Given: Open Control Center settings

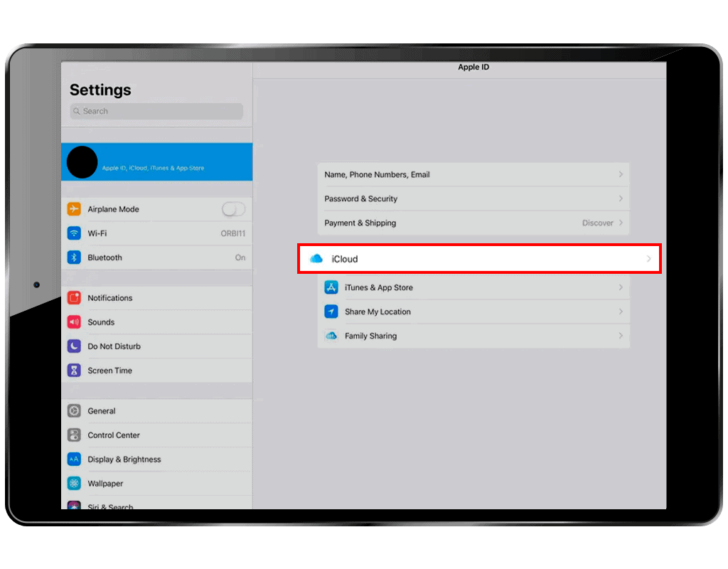Looking at the screenshot, I should [x=157, y=435].
